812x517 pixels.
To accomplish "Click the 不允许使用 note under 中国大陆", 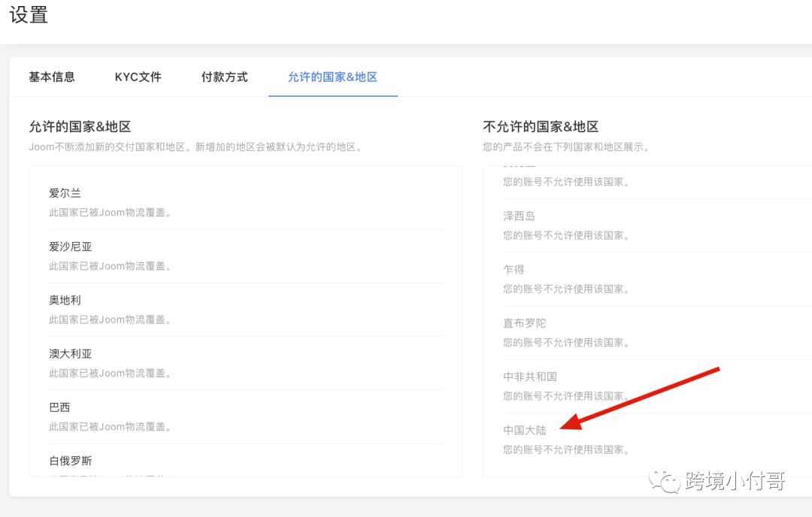I will [x=567, y=449].
